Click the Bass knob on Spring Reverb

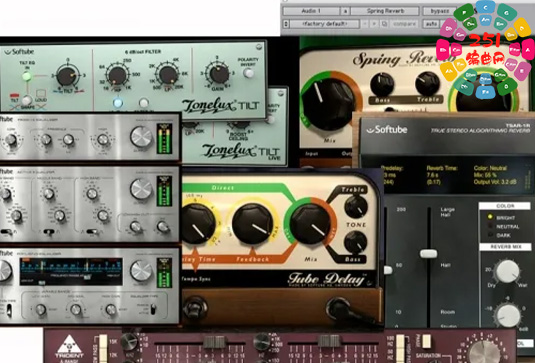coord(382,84)
